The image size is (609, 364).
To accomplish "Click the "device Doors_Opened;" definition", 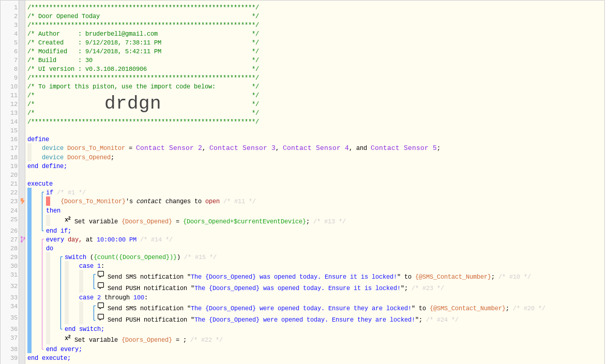I will pyautogui.click(x=78, y=157).
